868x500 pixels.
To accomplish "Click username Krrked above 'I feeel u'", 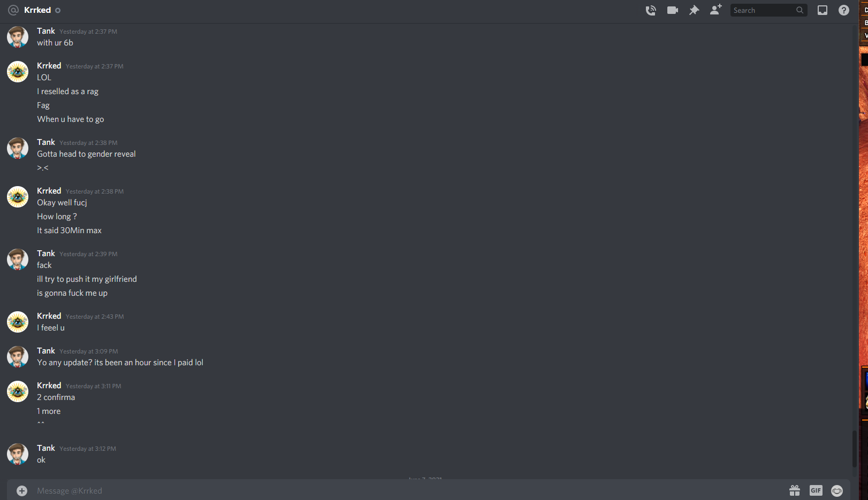I will 49,316.
